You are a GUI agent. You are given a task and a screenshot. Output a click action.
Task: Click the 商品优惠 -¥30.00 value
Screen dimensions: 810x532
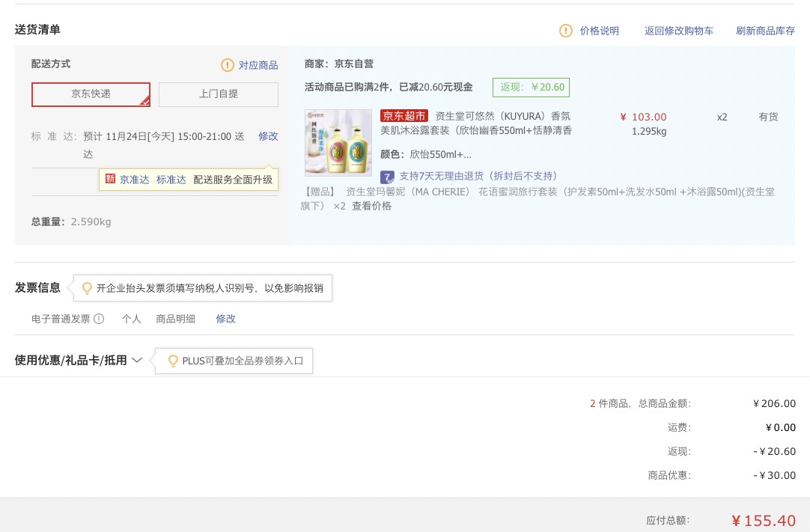774,475
